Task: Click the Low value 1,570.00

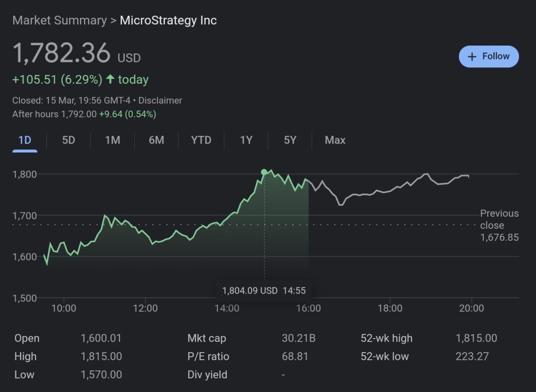Action: click(x=101, y=375)
